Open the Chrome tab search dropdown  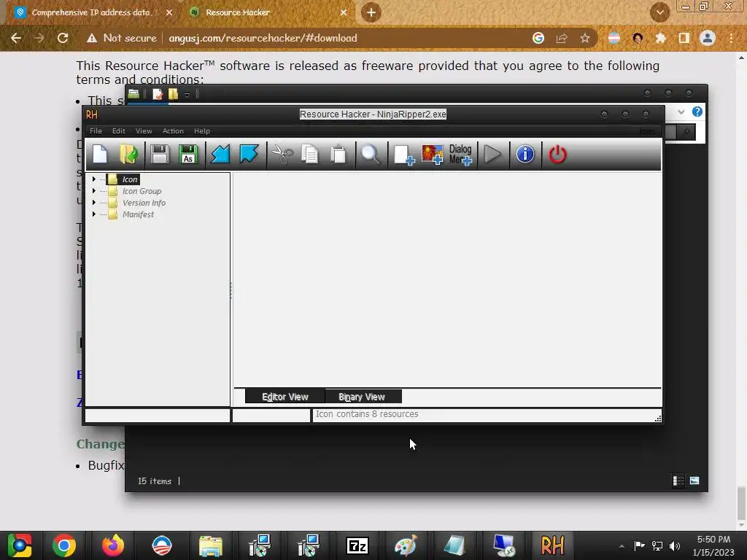tap(659, 13)
